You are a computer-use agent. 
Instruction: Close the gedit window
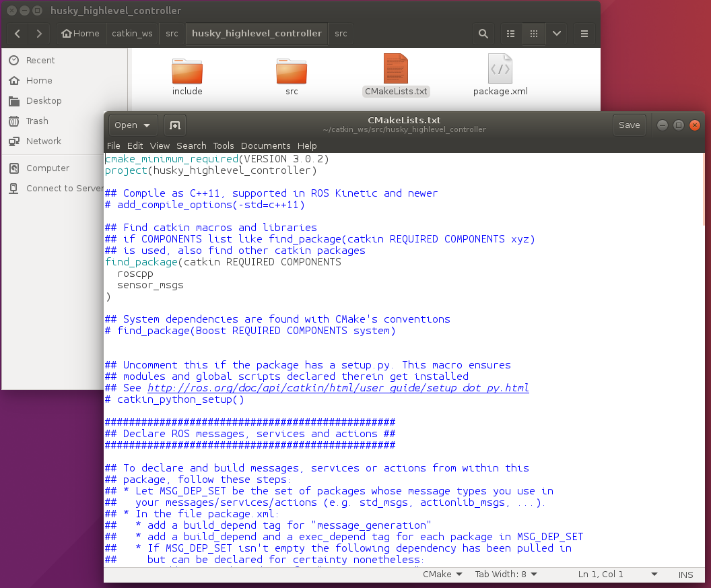click(695, 125)
